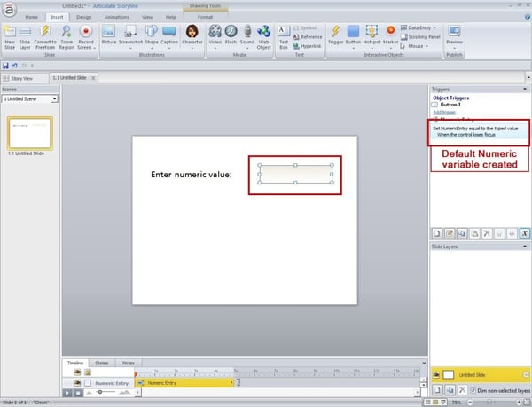Image resolution: width=532 pixels, height=407 pixels.
Task: Insert a Screenshot
Action: tap(130, 36)
